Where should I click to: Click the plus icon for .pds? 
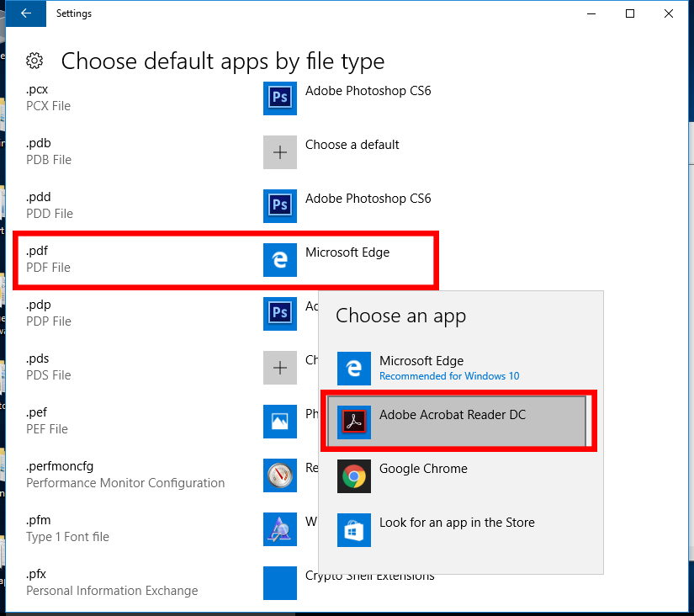pyautogui.click(x=280, y=368)
